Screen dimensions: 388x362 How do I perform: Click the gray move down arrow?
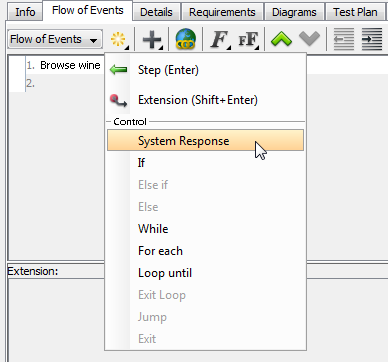tap(309, 39)
